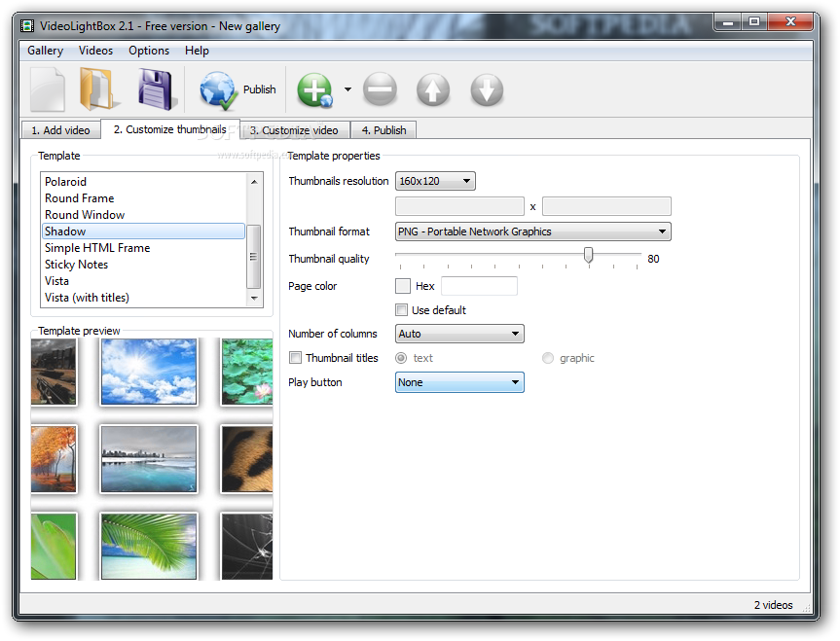
Task: Click the custom thumbnail width field
Action: click(x=459, y=206)
